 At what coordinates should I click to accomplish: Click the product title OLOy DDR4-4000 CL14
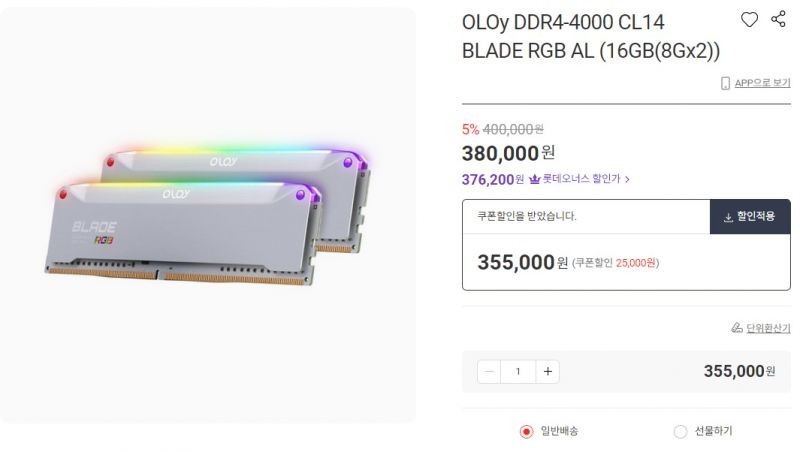point(563,22)
